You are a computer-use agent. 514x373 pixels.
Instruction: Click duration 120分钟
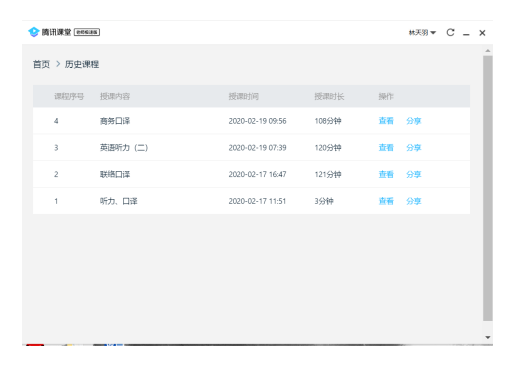click(328, 148)
